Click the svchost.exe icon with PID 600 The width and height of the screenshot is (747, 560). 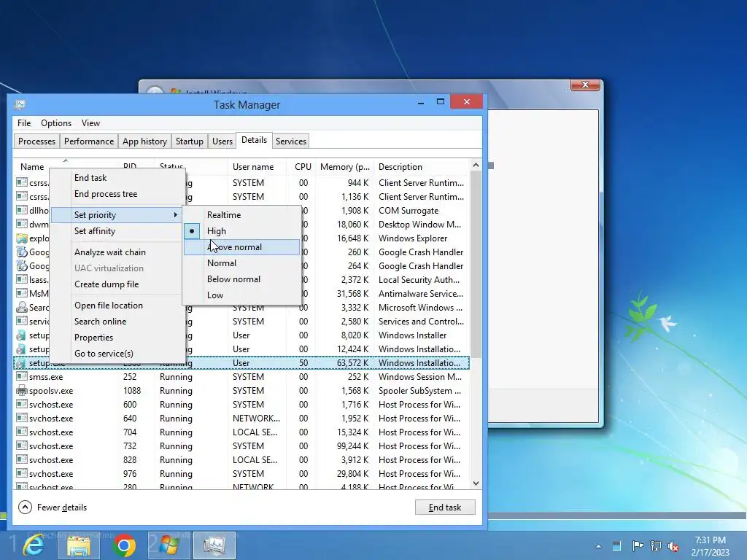coord(21,404)
